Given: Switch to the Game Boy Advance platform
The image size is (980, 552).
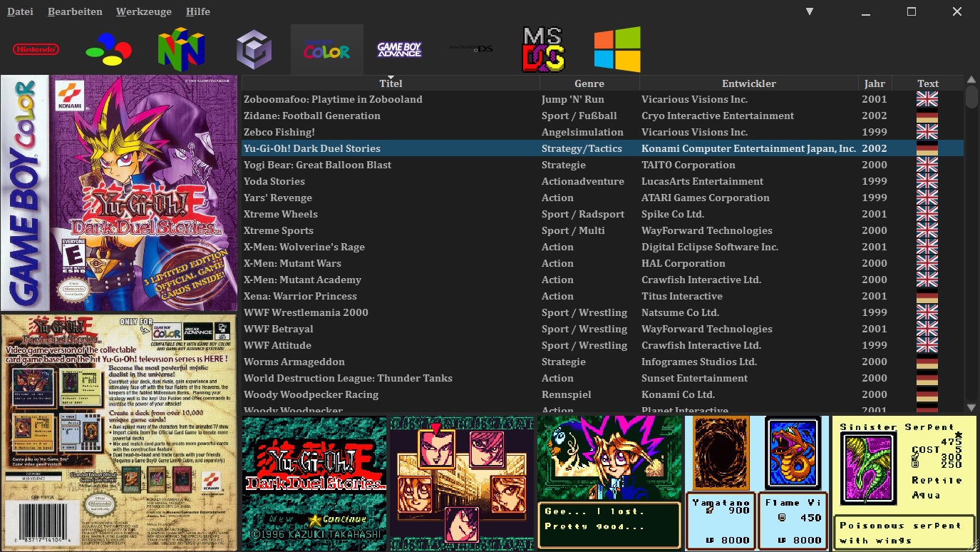Looking at the screenshot, I should 399,50.
